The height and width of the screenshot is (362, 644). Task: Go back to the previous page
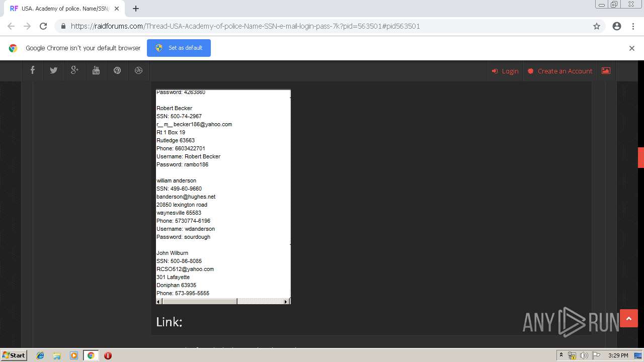[11, 26]
